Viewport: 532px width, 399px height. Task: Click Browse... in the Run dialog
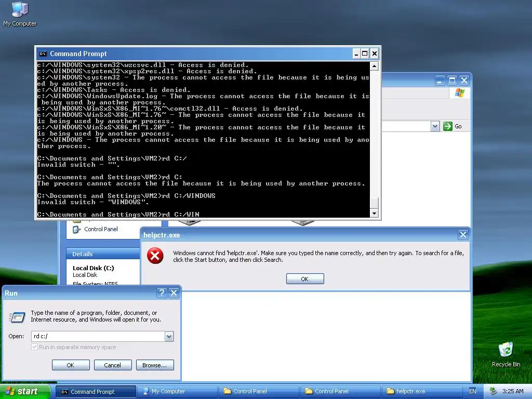click(x=155, y=365)
